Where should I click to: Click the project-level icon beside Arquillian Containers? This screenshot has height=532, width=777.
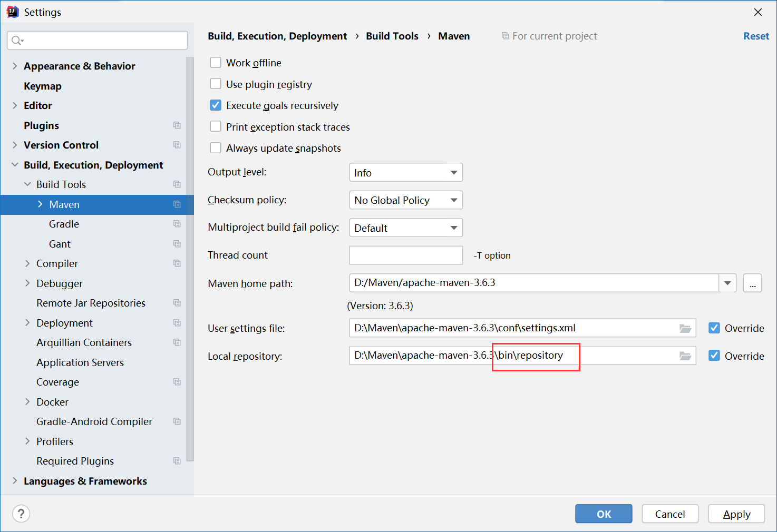[x=177, y=342]
